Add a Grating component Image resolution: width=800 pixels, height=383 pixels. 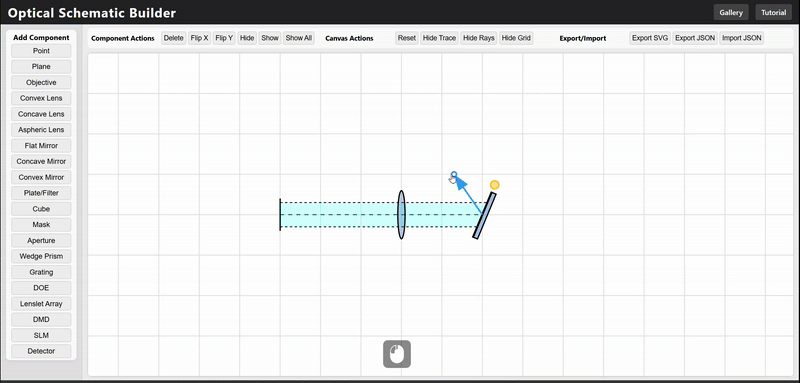point(41,272)
